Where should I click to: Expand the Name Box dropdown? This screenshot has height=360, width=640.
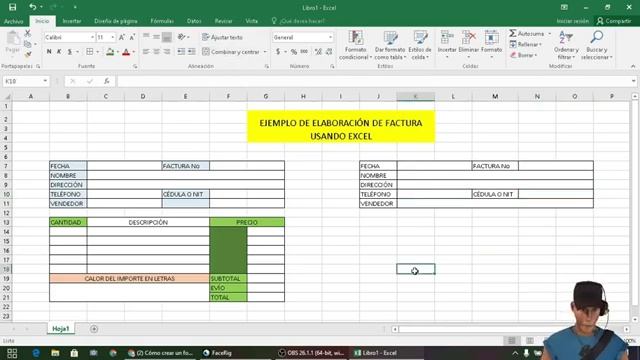(x=45, y=81)
